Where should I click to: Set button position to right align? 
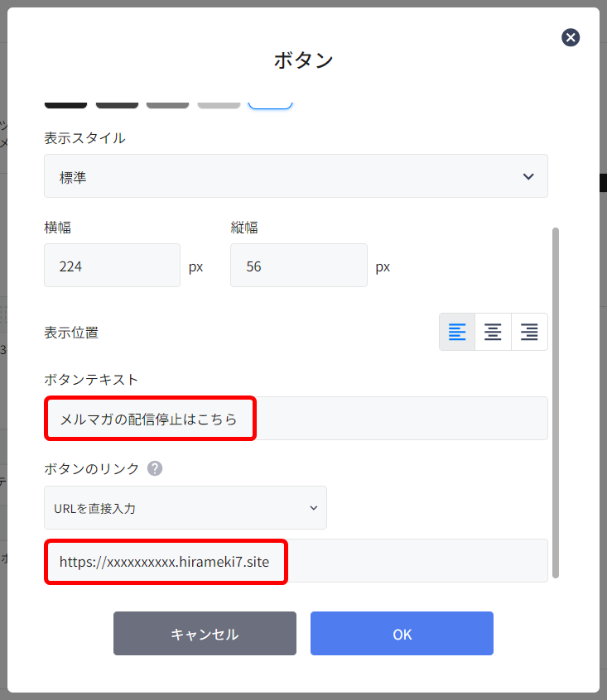529,333
